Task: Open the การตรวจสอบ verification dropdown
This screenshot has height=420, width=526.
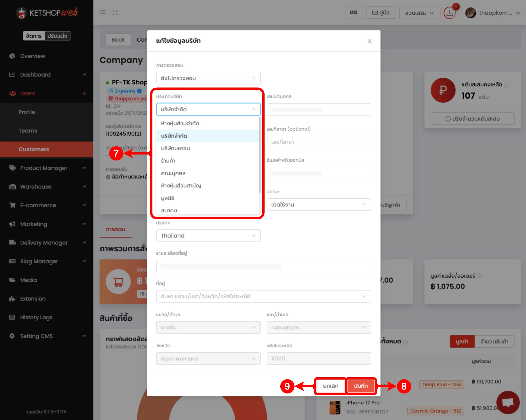Action: click(208, 78)
